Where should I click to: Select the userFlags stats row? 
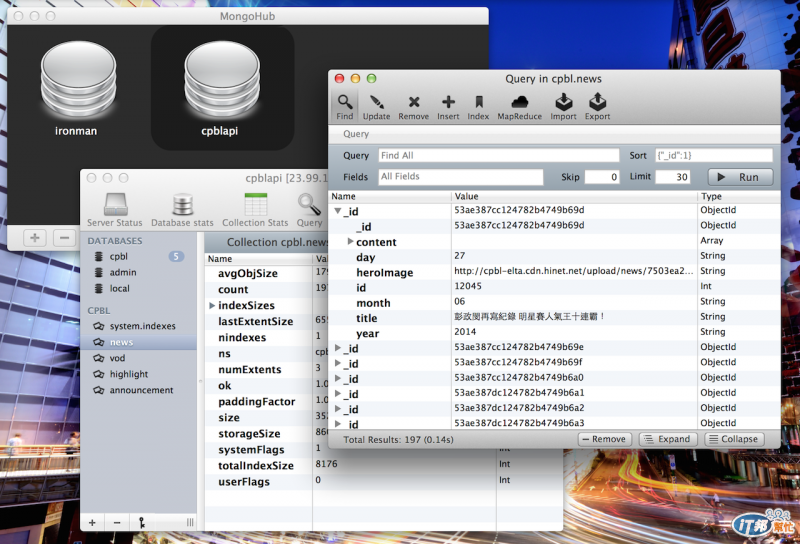384,481
